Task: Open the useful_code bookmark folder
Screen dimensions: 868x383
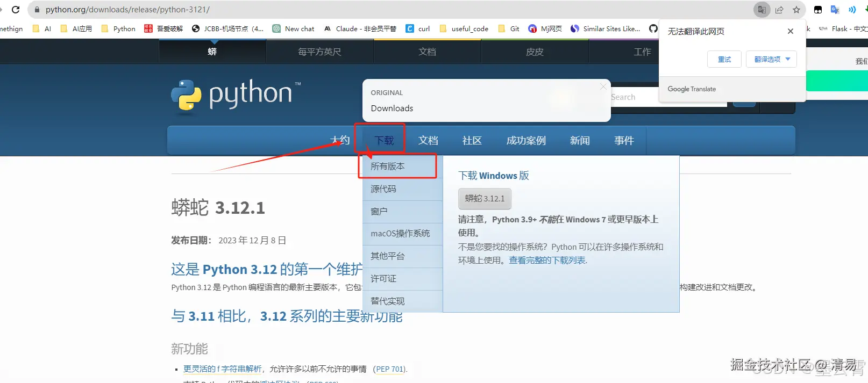Action: tap(464, 29)
